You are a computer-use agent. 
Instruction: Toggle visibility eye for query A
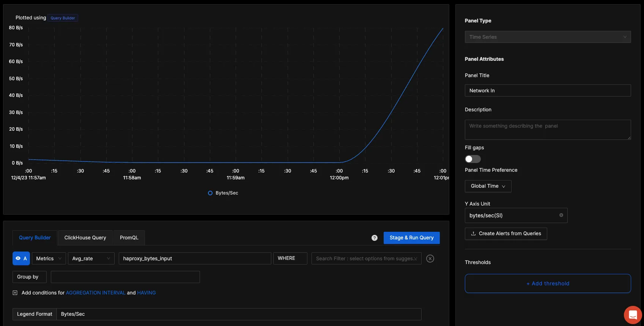pos(18,258)
